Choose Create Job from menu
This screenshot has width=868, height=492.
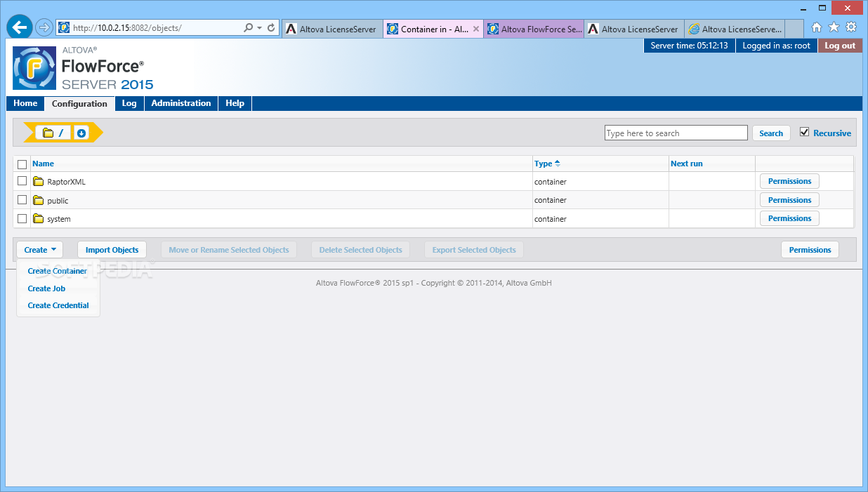[x=46, y=288]
